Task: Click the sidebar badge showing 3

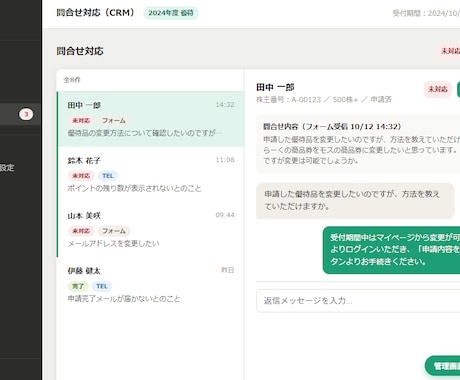Action: [26, 114]
